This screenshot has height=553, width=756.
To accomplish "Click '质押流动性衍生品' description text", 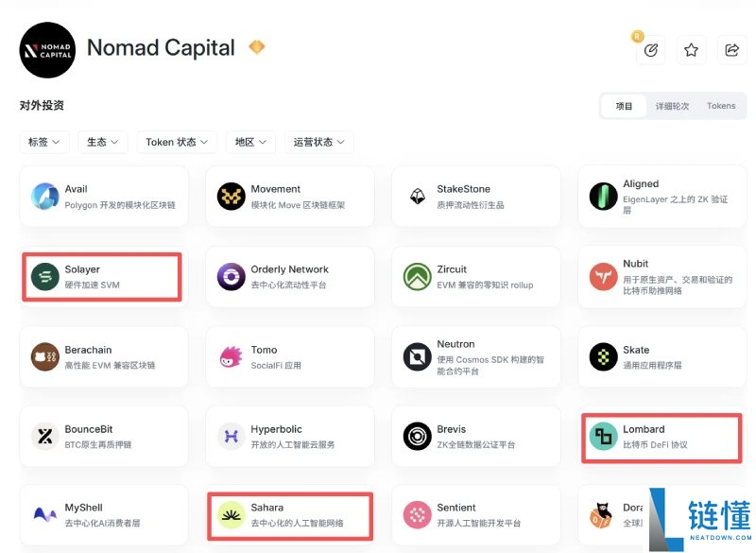I will point(470,205).
